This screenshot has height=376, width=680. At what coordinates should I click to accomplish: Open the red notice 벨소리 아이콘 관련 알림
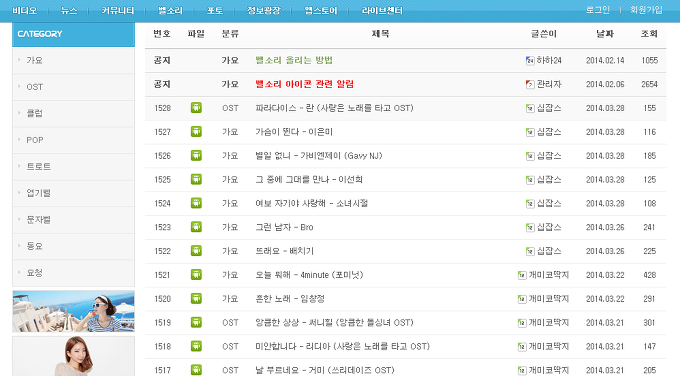point(304,84)
